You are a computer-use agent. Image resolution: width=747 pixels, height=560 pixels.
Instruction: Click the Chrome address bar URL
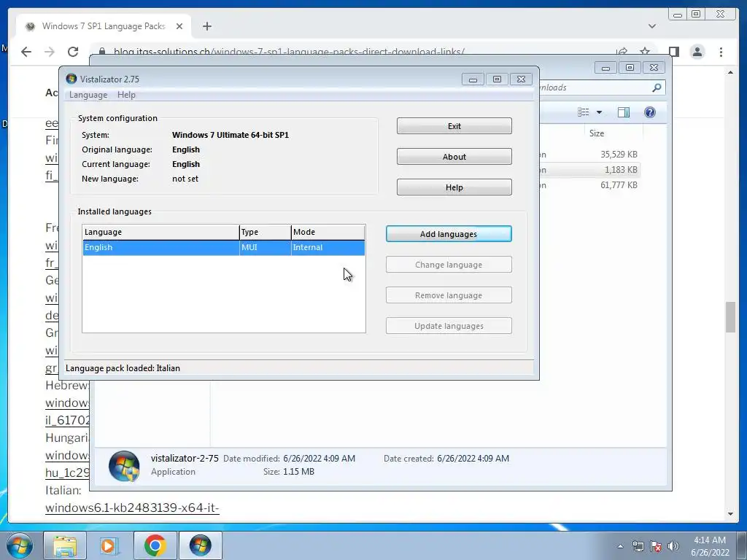289,52
